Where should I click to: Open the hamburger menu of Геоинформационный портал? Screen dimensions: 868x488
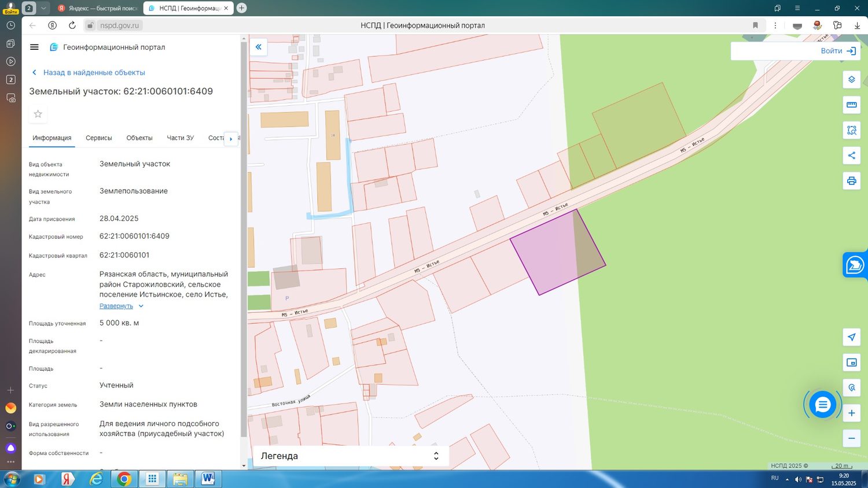point(34,47)
